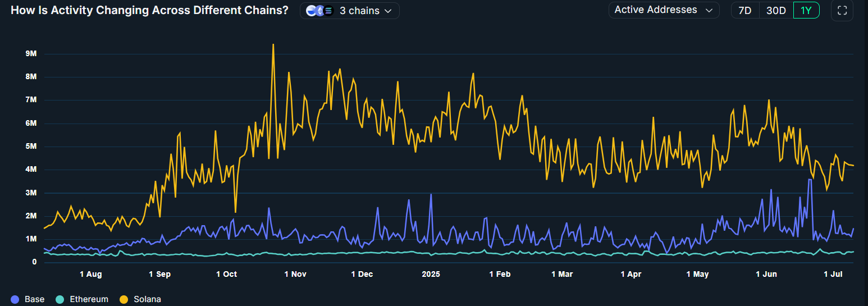868x306 pixels.
Task: Toggle the Base series in legend
Action: (x=28, y=299)
